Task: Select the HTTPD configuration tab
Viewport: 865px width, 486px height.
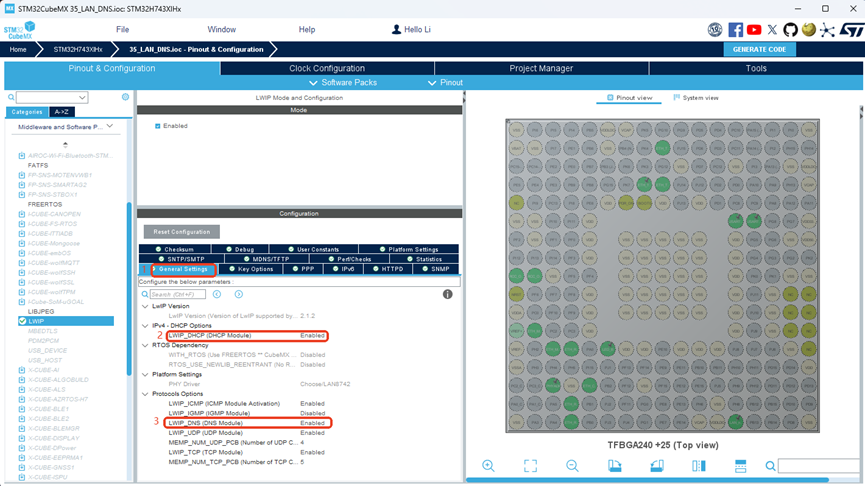Action: [387, 269]
